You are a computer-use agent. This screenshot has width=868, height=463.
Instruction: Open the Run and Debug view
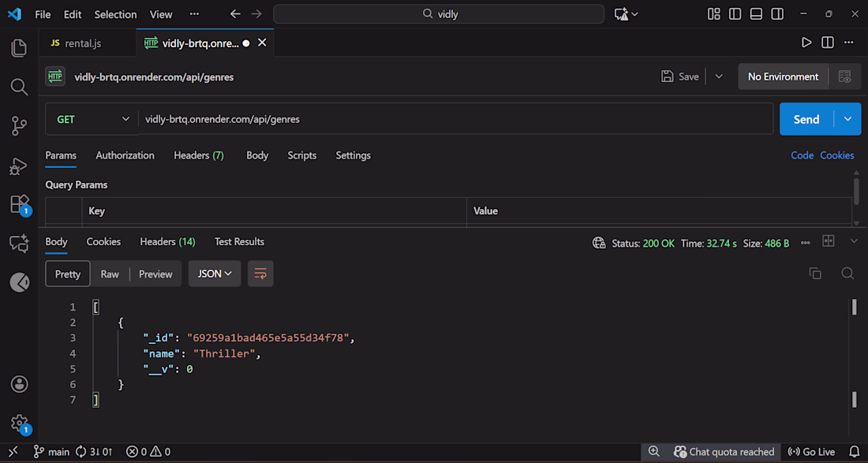[19, 166]
